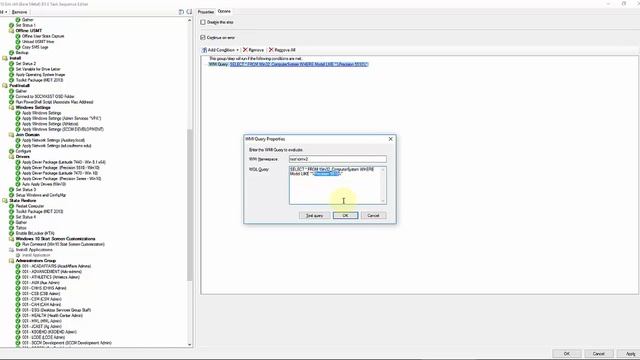Screen dimensions: 640x360
Task: Click the collapse-all icon above the tree
Action: click(x=189, y=12)
